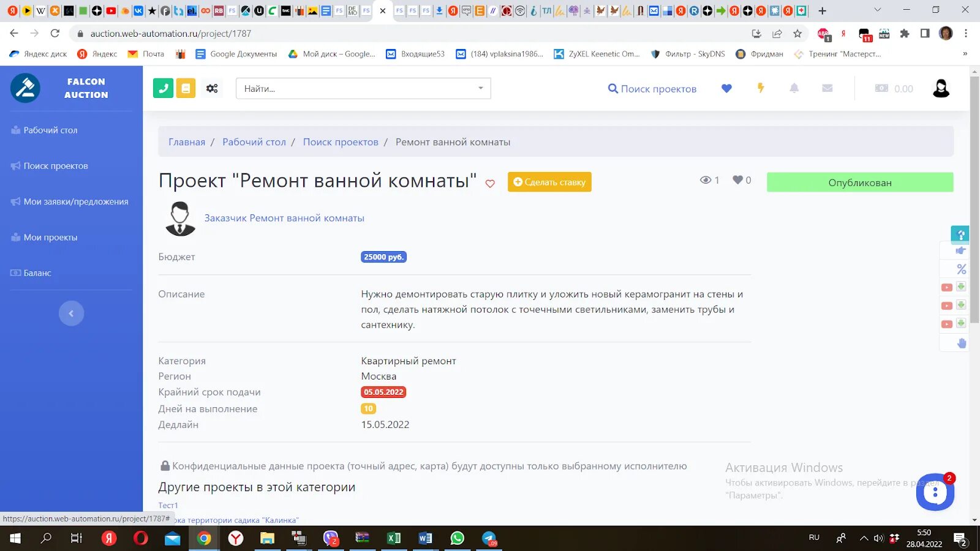Go to Главная breadcrumb
The width and height of the screenshot is (980, 551).
pyautogui.click(x=187, y=142)
